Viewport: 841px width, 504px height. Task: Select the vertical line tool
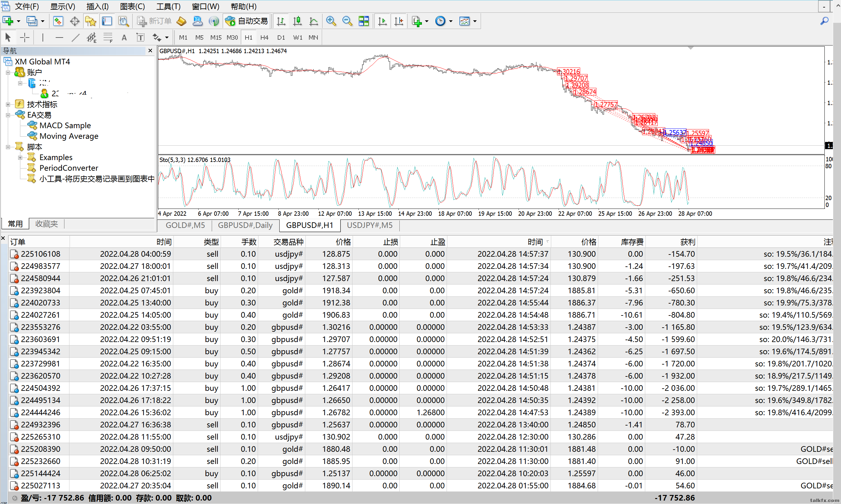pyautogui.click(x=43, y=37)
